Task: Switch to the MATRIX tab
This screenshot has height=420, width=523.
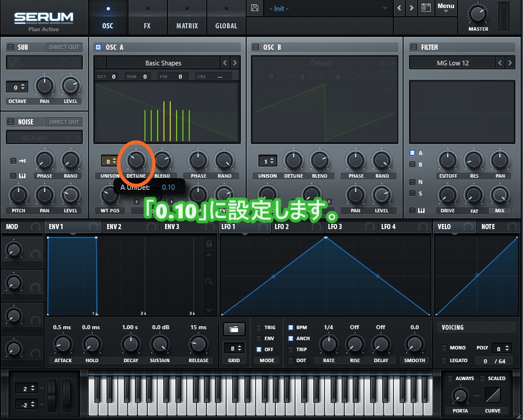Action: click(x=187, y=25)
